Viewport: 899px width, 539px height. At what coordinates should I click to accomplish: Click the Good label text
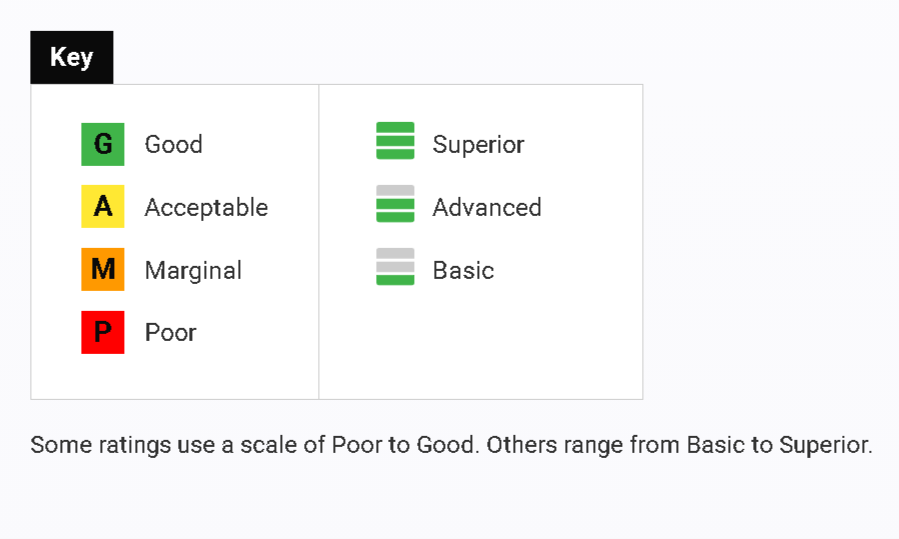coord(174,144)
